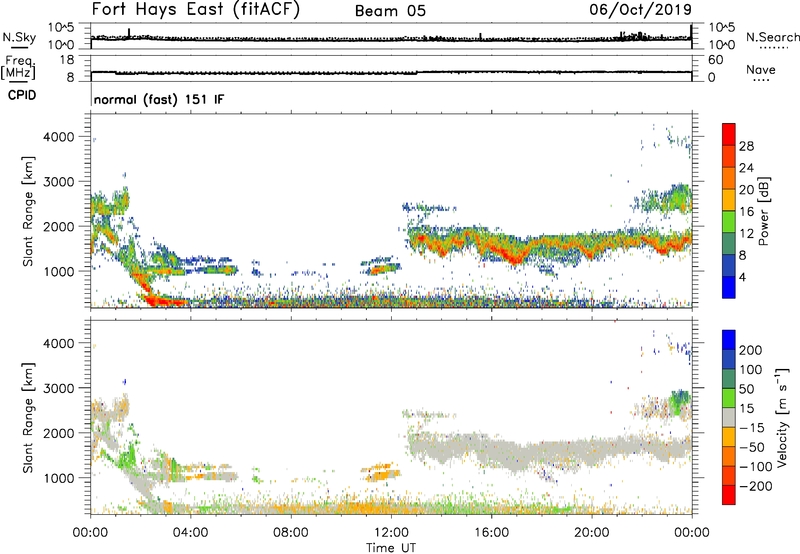
Task: Click the 'N.Search' legend label
Action: click(772, 37)
